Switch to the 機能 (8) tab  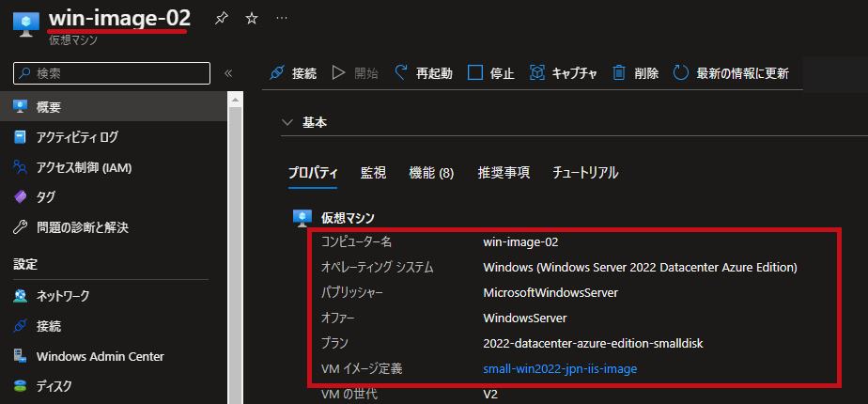[x=431, y=173]
